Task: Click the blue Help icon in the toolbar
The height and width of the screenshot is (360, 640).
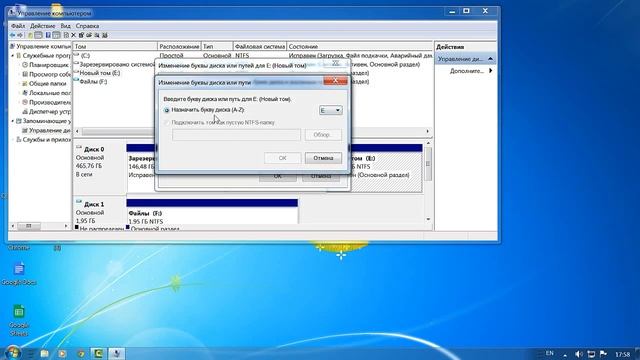Action: (x=48, y=36)
